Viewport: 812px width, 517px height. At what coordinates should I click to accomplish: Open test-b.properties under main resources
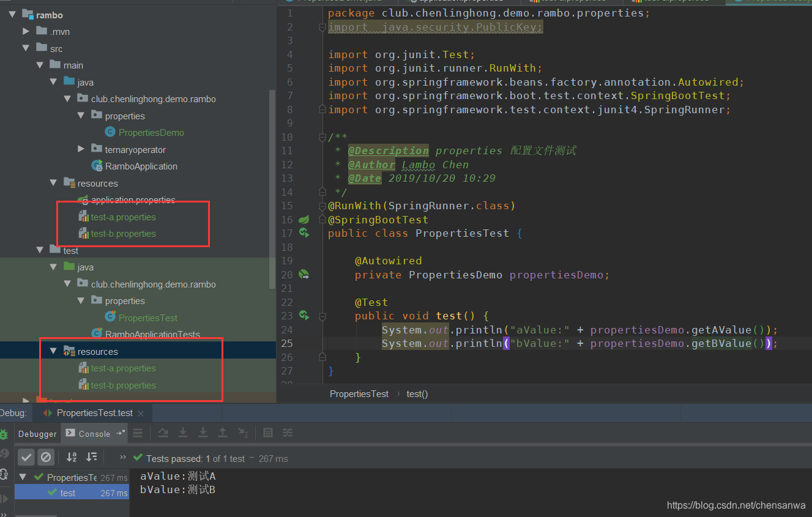pos(124,234)
